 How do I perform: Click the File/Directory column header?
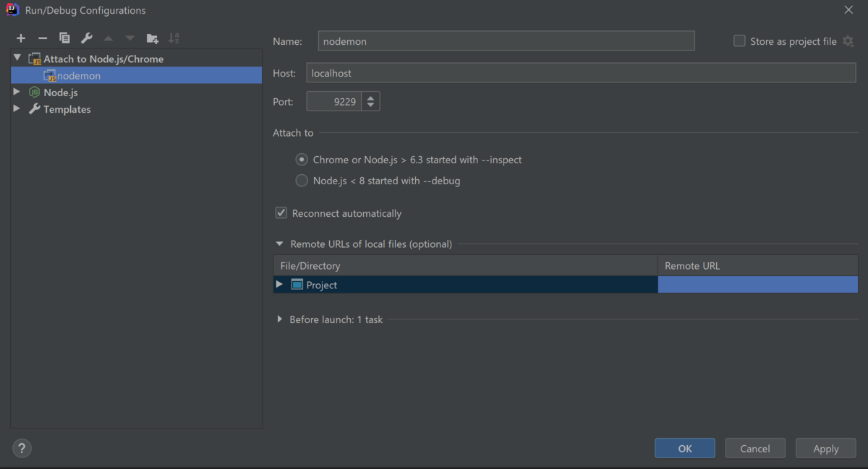click(x=465, y=266)
